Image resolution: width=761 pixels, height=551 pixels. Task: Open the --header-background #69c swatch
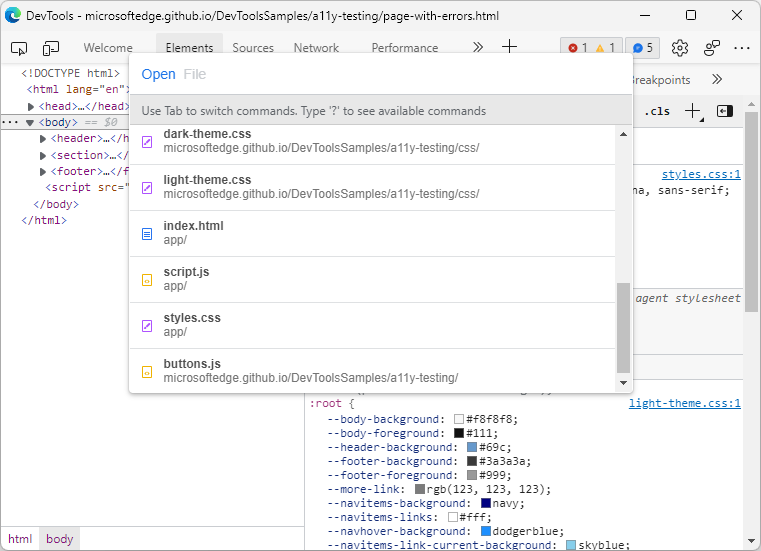point(472,447)
